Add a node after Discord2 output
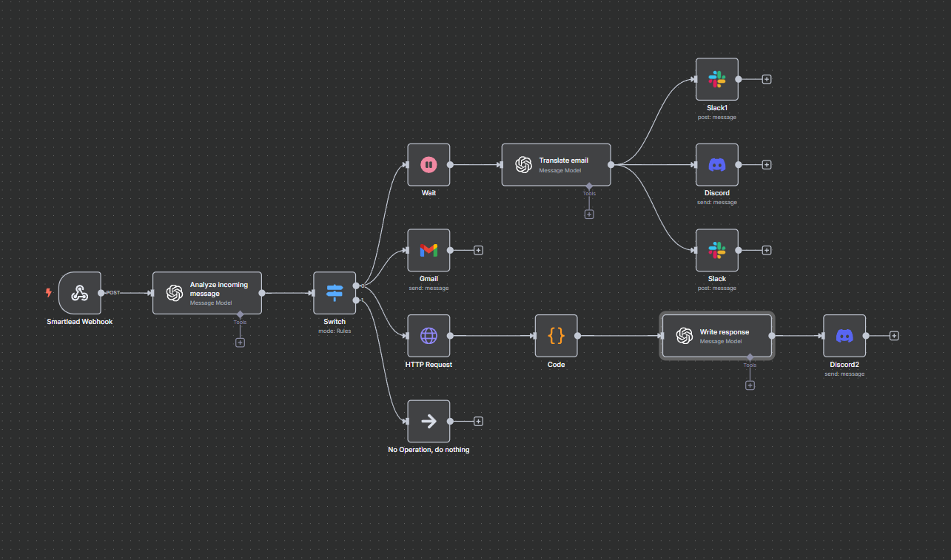The width and height of the screenshot is (951, 560). 894,336
